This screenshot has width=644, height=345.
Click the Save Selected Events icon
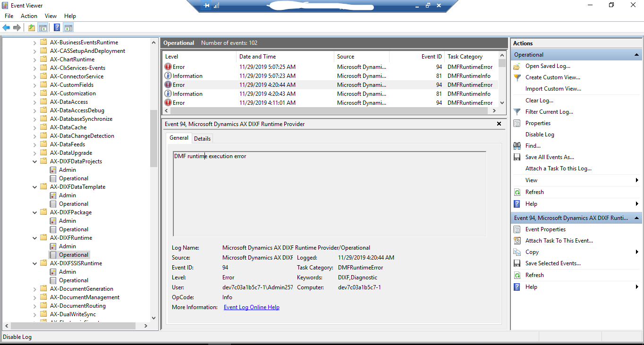517,263
